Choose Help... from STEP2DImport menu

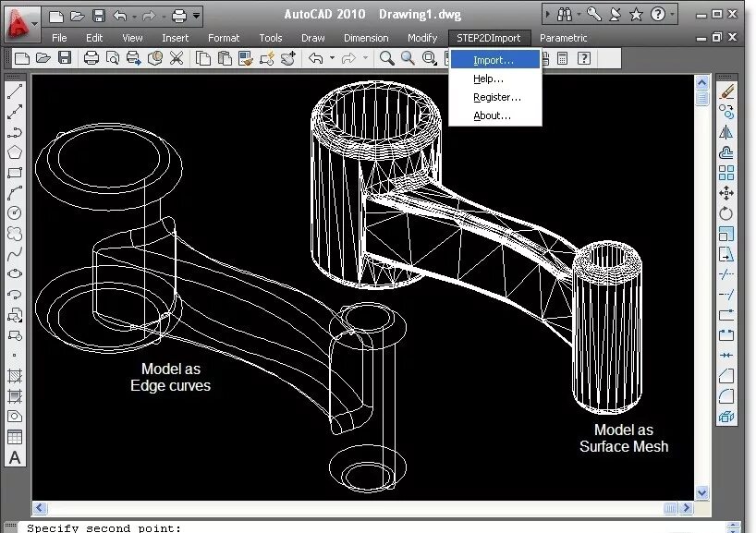pos(495,79)
